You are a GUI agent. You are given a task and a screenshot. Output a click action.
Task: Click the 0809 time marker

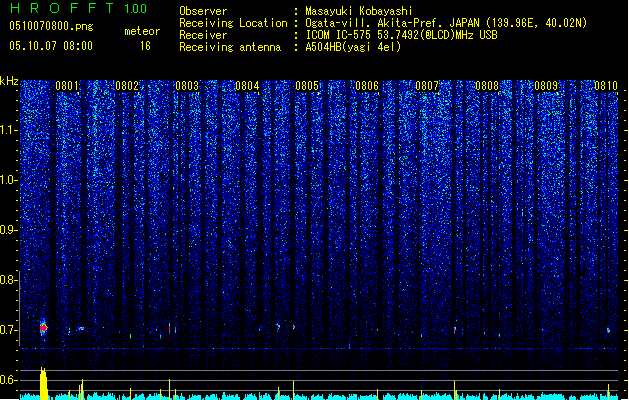546,85
